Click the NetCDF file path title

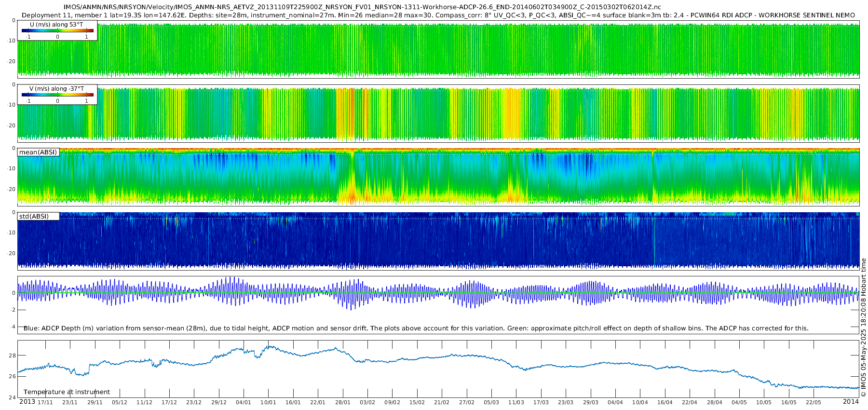click(x=362, y=7)
